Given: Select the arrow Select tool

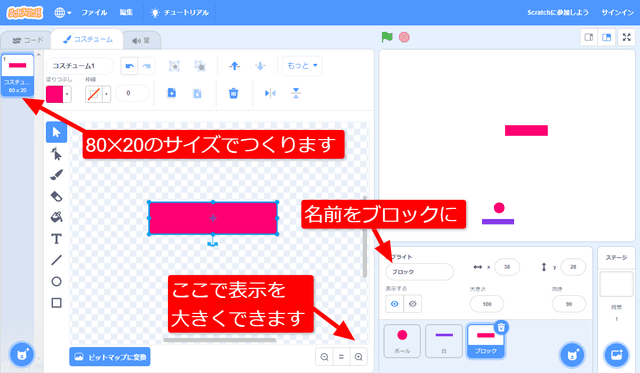Looking at the screenshot, I should point(56,132).
